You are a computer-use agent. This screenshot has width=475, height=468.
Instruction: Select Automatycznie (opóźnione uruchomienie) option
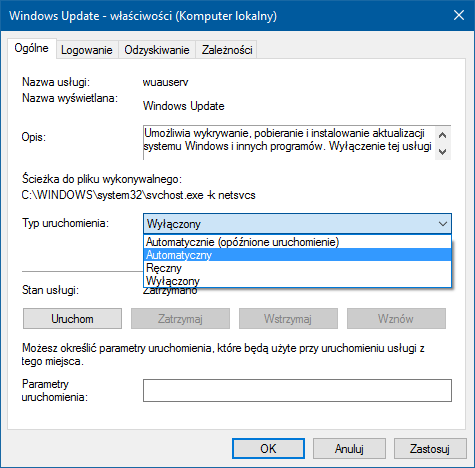pos(297,242)
